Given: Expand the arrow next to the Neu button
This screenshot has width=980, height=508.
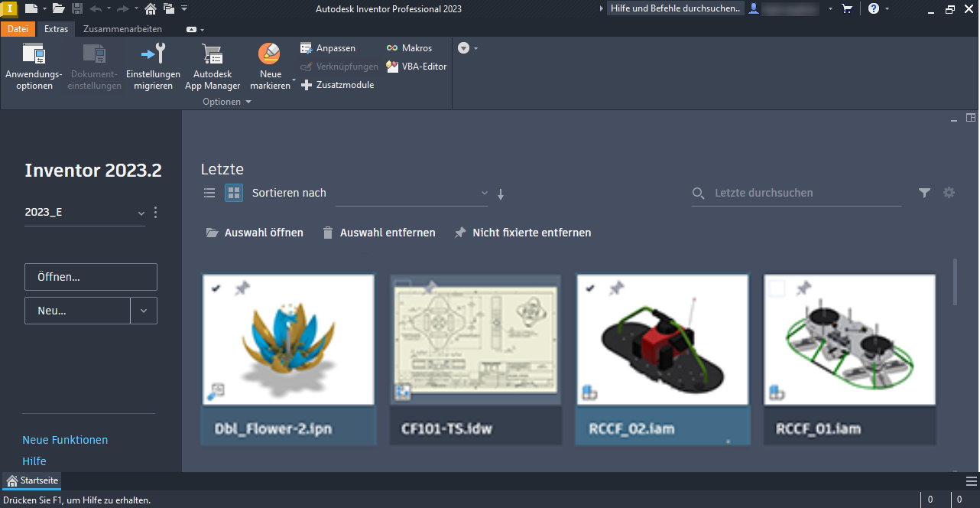Looking at the screenshot, I should coord(144,311).
